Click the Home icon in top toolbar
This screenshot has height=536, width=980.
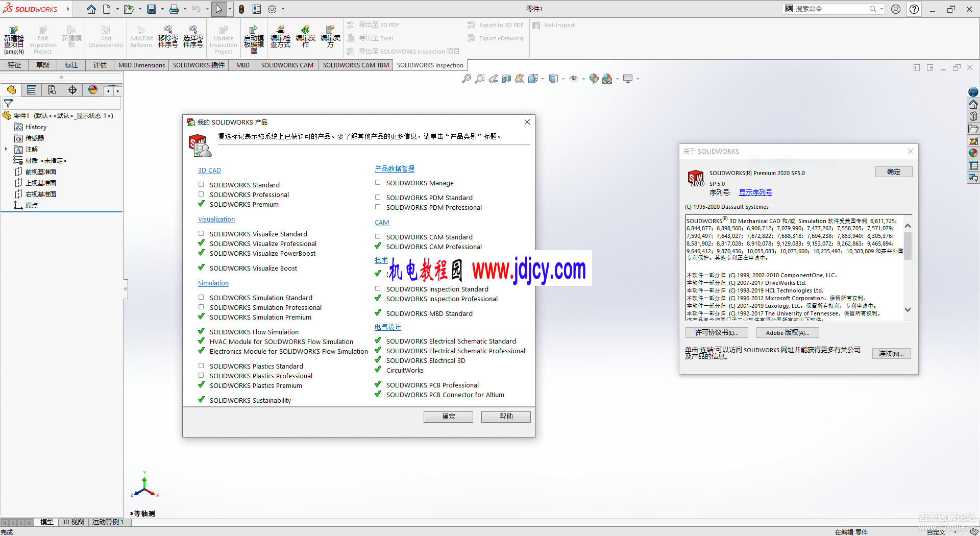pos(91,9)
